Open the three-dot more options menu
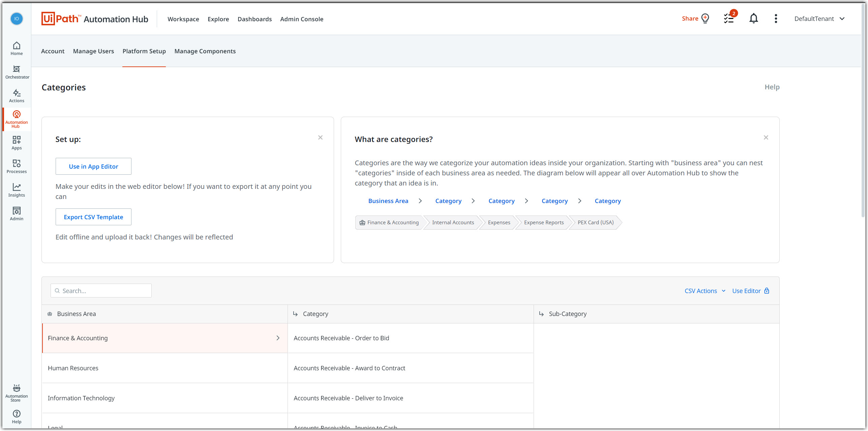868x431 pixels. click(776, 19)
